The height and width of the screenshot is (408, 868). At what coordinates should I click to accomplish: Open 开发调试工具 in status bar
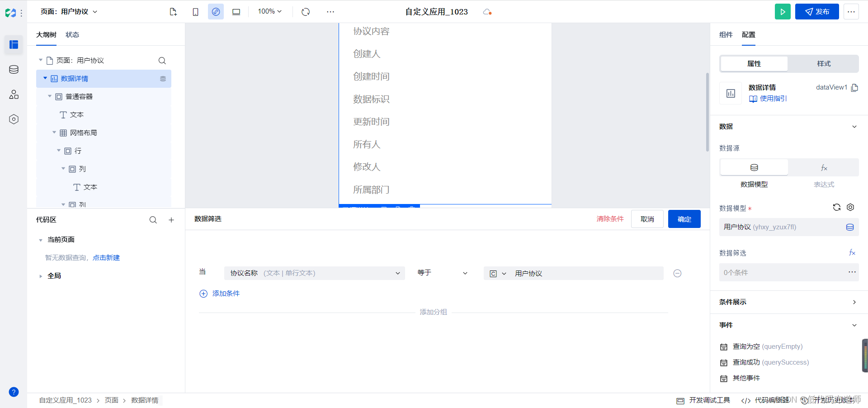click(x=703, y=400)
